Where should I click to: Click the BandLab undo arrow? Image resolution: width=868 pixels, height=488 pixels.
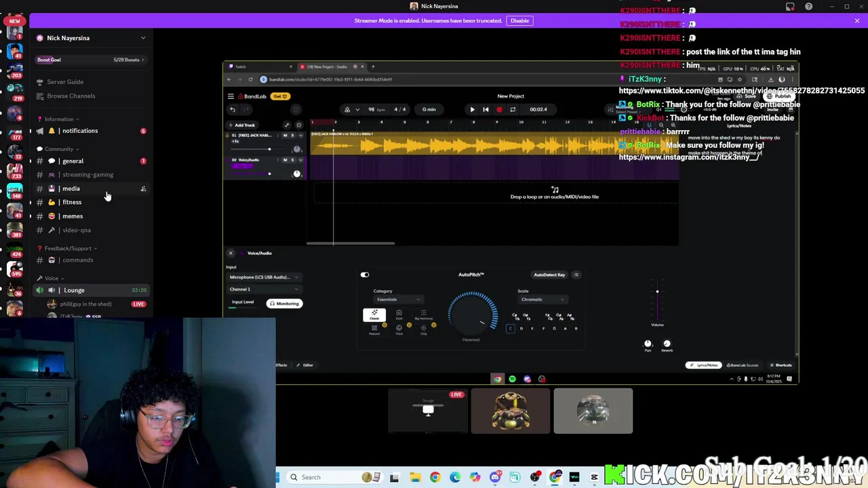[x=233, y=109]
